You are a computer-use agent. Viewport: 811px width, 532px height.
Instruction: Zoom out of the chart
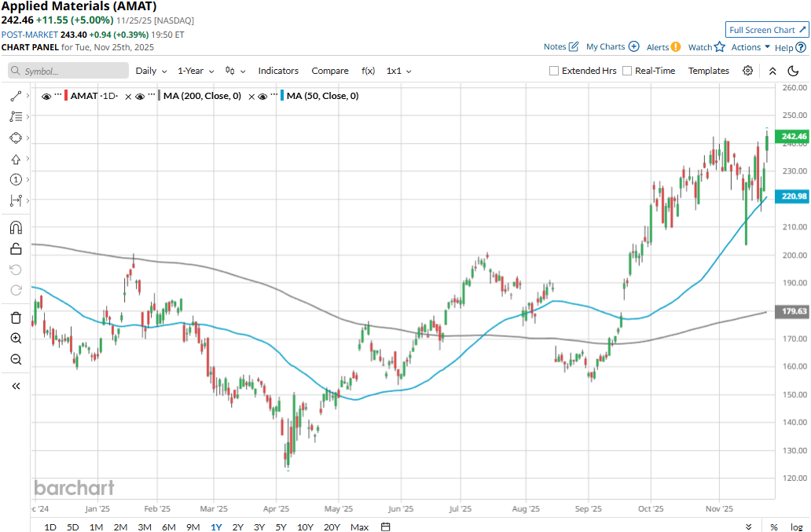coord(16,360)
